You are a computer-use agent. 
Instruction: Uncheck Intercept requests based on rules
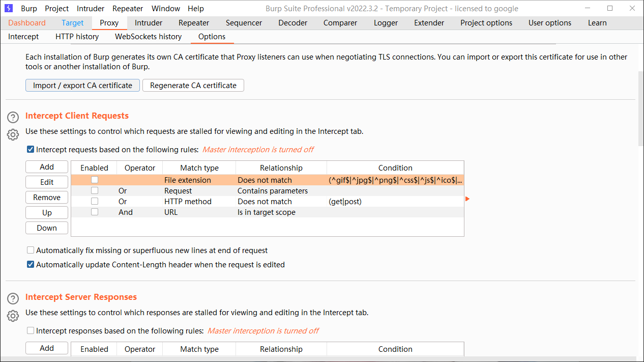(x=31, y=149)
